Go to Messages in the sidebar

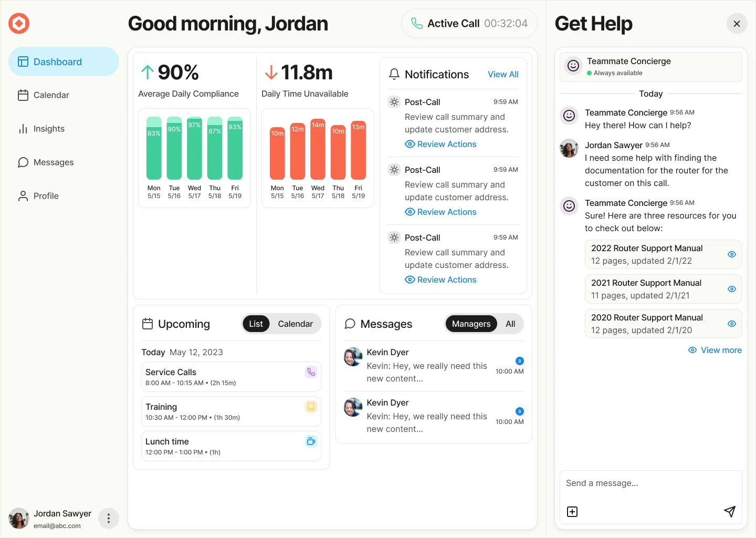(x=53, y=162)
